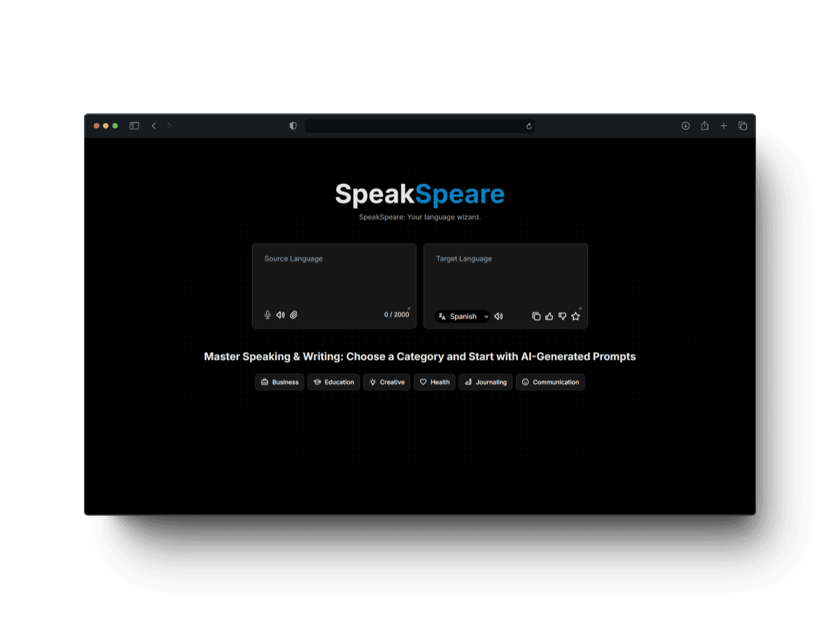
Task: Copy the translation with the copy icon
Action: [536, 316]
